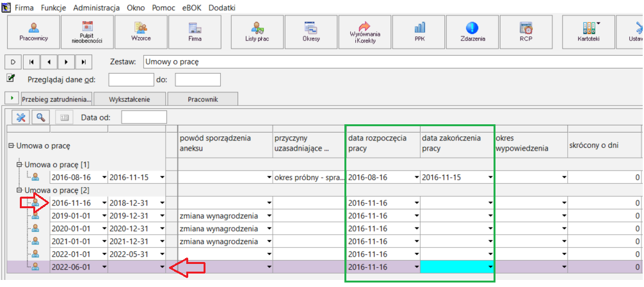
Task: Click the skrócony o dni column header
Action: (x=606, y=145)
